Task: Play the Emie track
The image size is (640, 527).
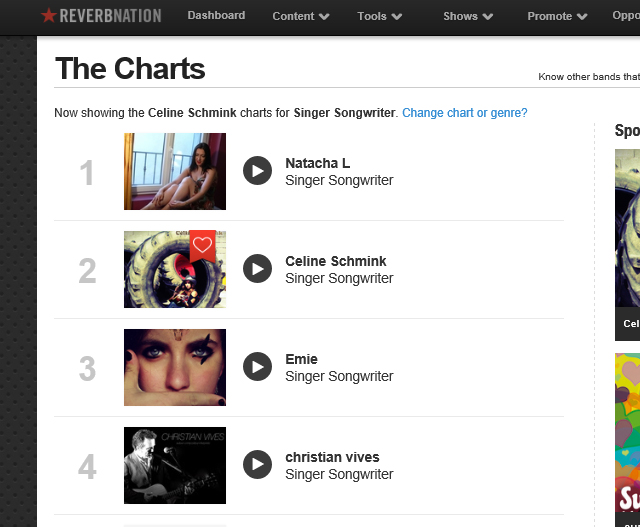Action: 257,367
